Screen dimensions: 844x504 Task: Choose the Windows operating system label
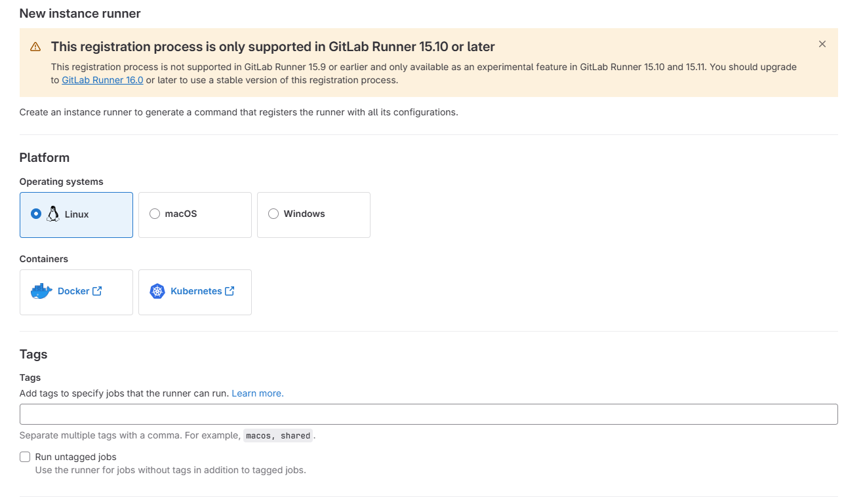304,214
